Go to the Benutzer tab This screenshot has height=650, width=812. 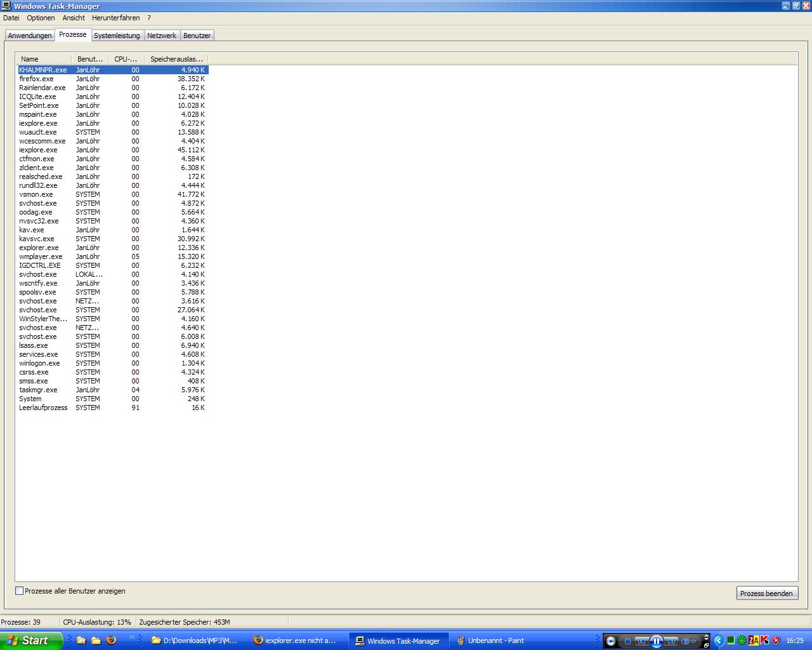click(197, 36)
